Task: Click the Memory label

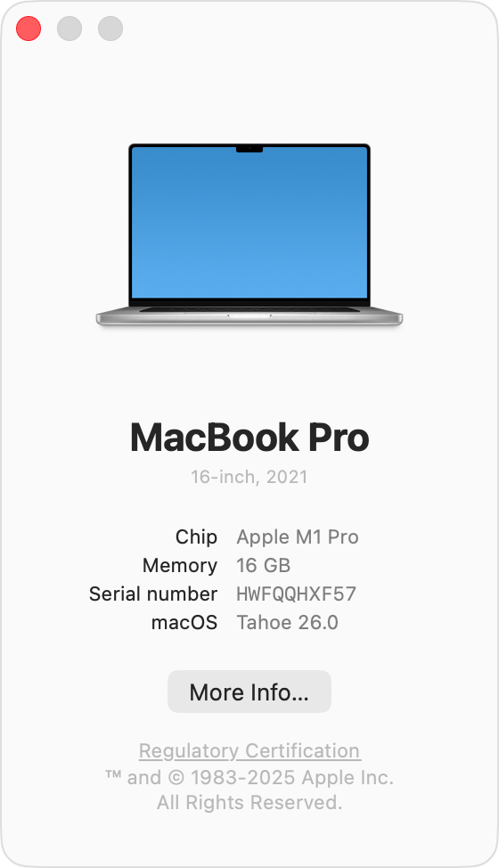Action: (x=180, y=566)
